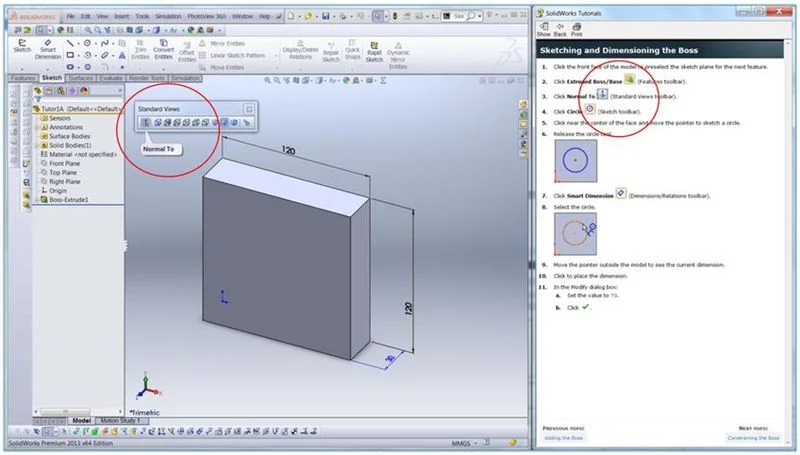
Task: Click the Normal To view icon
Action: click(x=146, y=123)
